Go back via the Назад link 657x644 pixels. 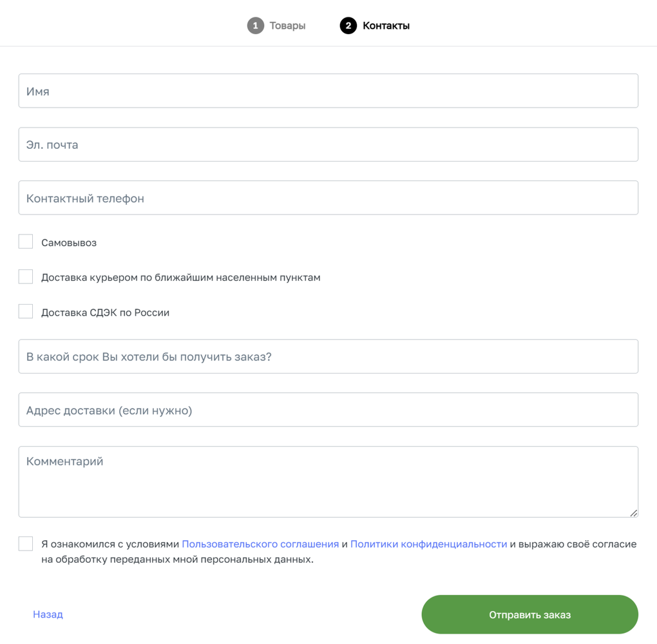coord(48,614)
